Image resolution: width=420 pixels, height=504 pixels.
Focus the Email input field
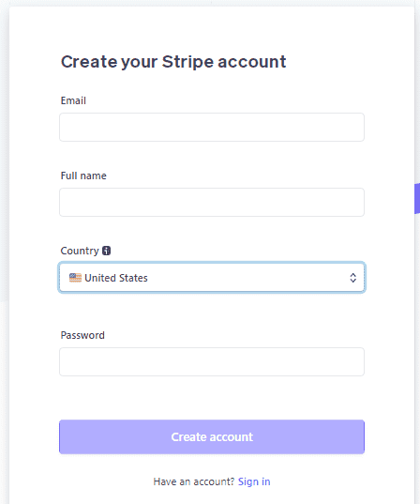[212, 127]
